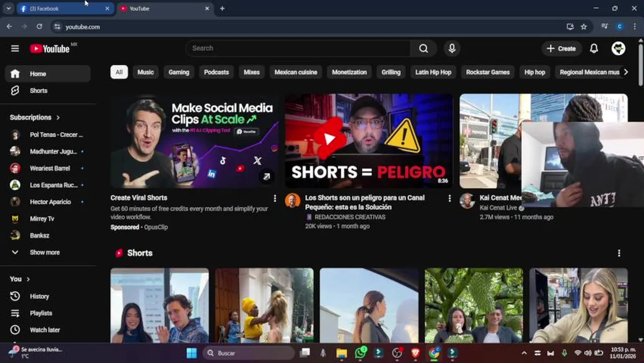Click the Create button
This screenshot has height=363, width=644.
pos(561,48)
